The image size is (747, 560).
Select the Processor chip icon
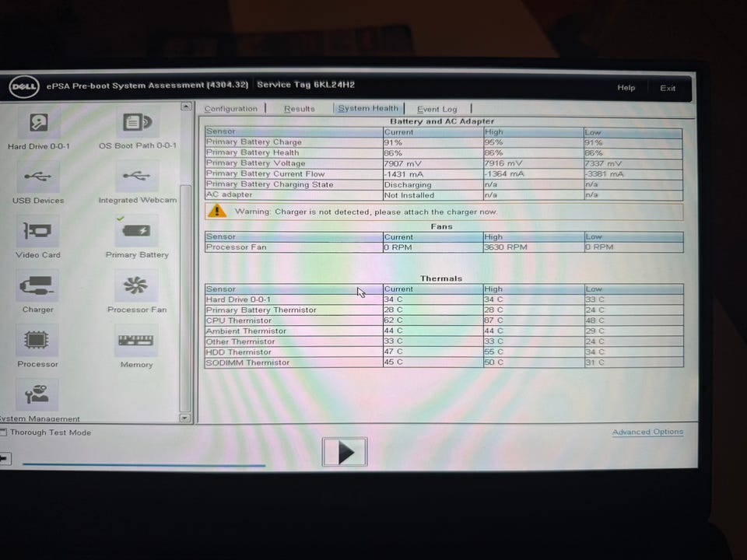tap(37, 340)
